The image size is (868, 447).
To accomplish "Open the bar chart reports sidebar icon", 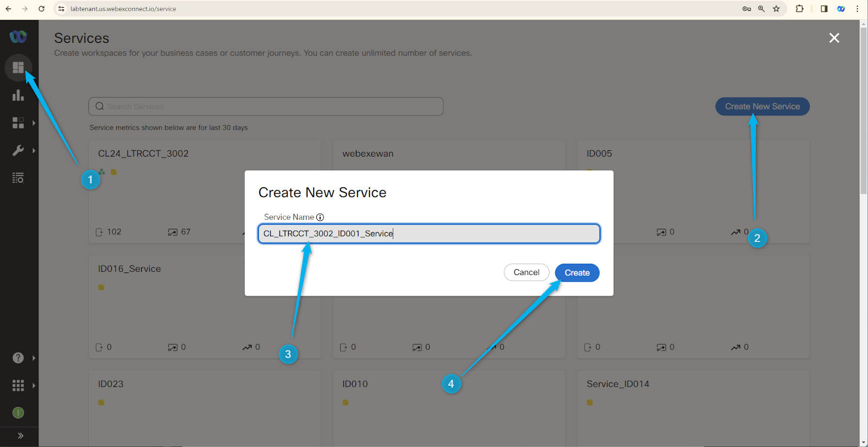I will [18, 95].
